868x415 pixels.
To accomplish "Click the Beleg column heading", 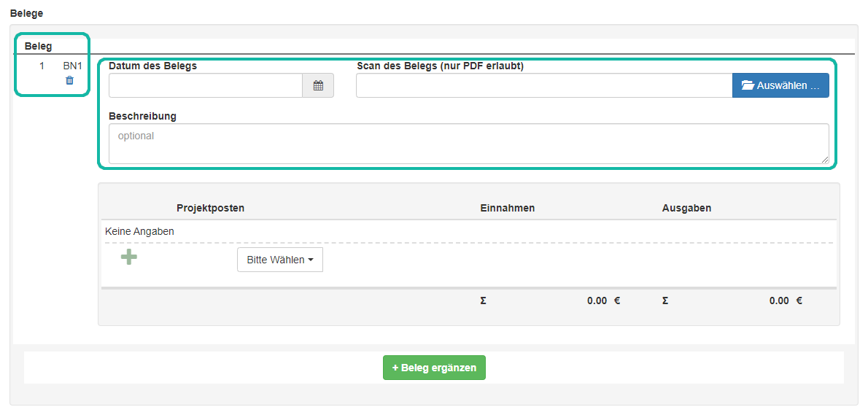I will pos(38,46).
